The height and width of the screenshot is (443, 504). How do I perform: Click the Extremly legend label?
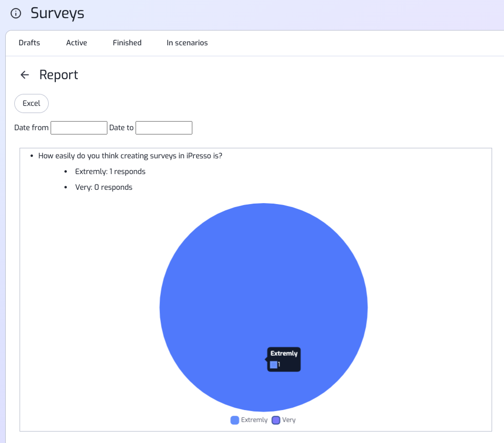[x=254, y=420]
